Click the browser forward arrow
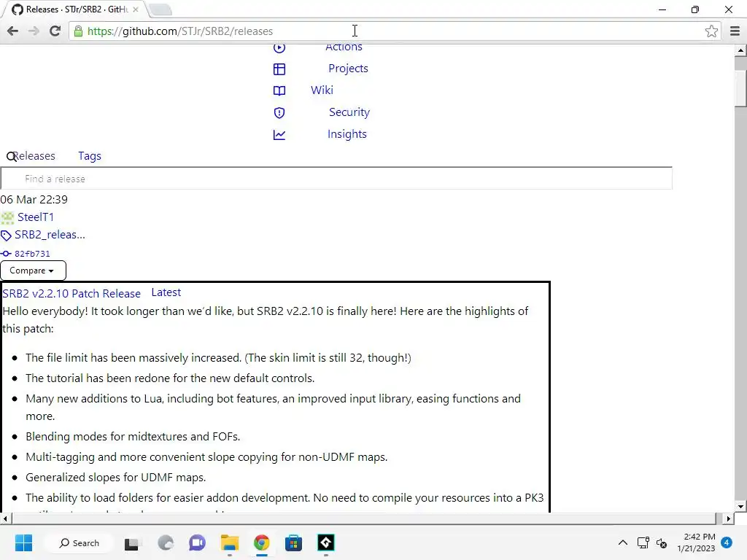The width and height of the screenshot is (747, 560). coord(34,31)
